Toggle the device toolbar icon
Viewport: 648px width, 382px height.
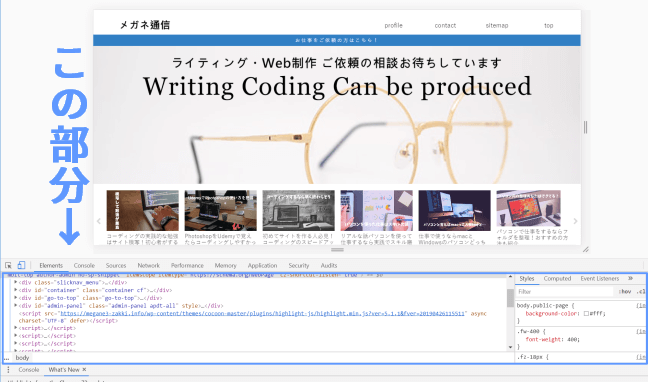pos(21,265)
